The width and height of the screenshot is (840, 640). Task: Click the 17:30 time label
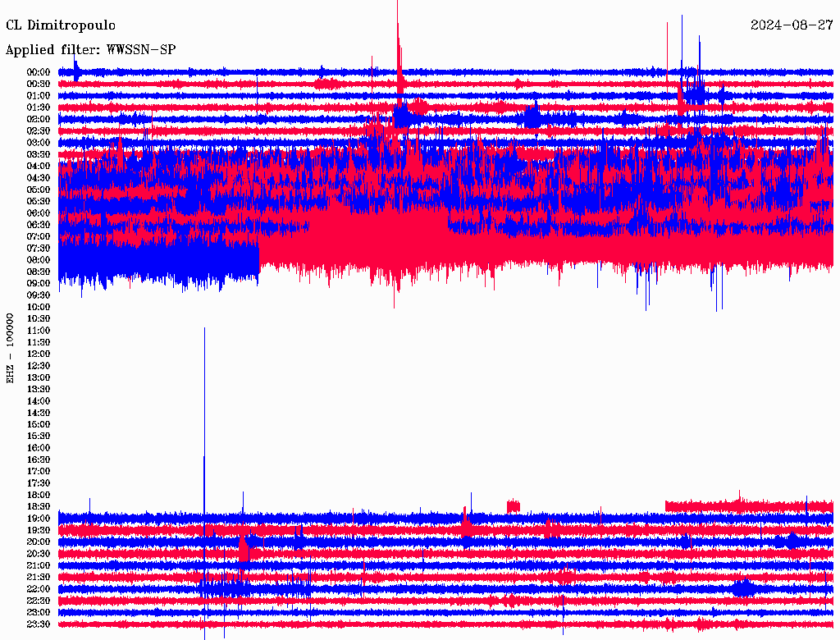pyautogui.click(x=39, y=483)
